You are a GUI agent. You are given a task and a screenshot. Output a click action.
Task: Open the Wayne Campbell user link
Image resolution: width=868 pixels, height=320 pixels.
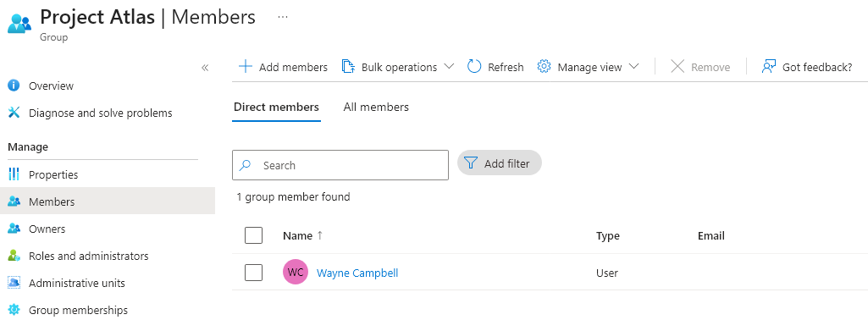coord(357,273)
